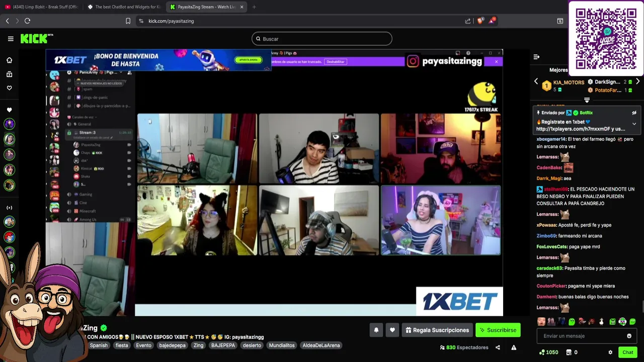Share the stream
Image resolution: width=644 pixels, height=362 pixels.
click(498, 347)
